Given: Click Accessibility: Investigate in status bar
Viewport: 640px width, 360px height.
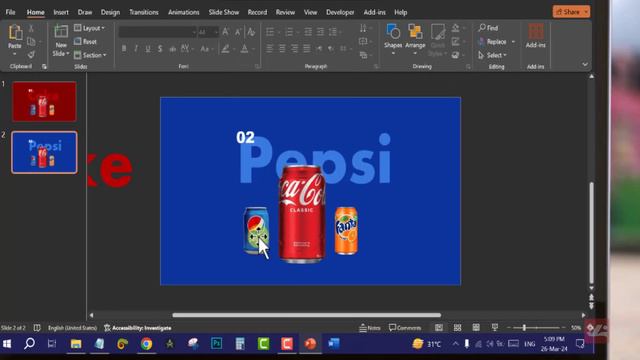Looking at the screenshot, I should pos(138,328).
